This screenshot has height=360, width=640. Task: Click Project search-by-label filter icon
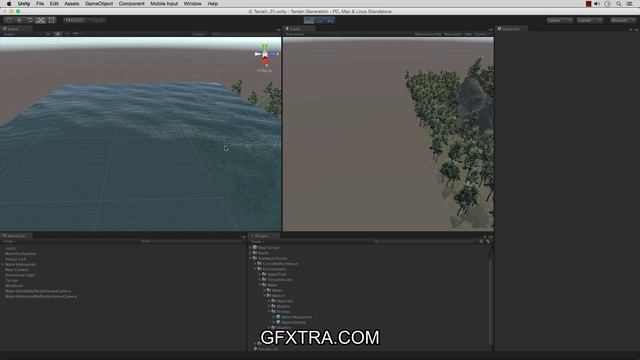pyautogui.click(x=488, y=241)
